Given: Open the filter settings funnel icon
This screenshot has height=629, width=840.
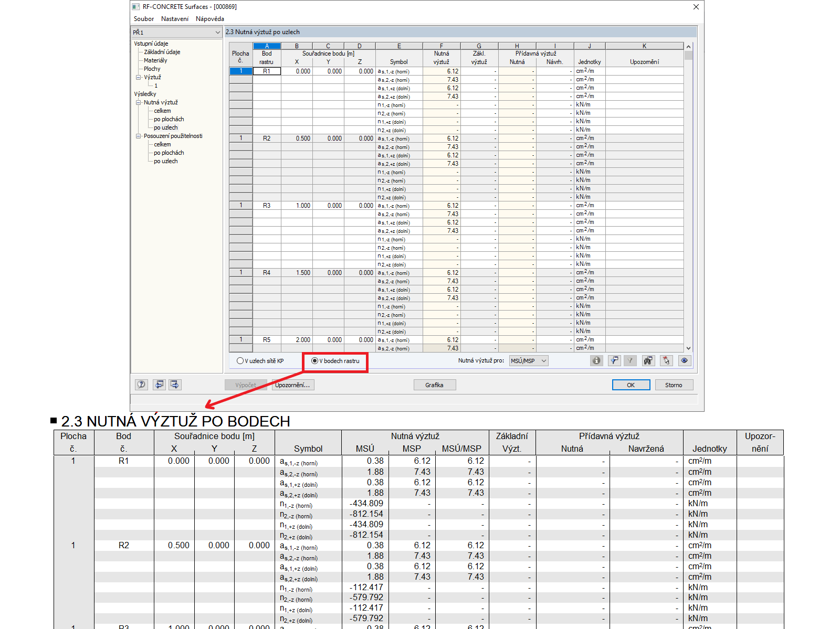Looking at the screenshot, I should click(x=614, y=360).
